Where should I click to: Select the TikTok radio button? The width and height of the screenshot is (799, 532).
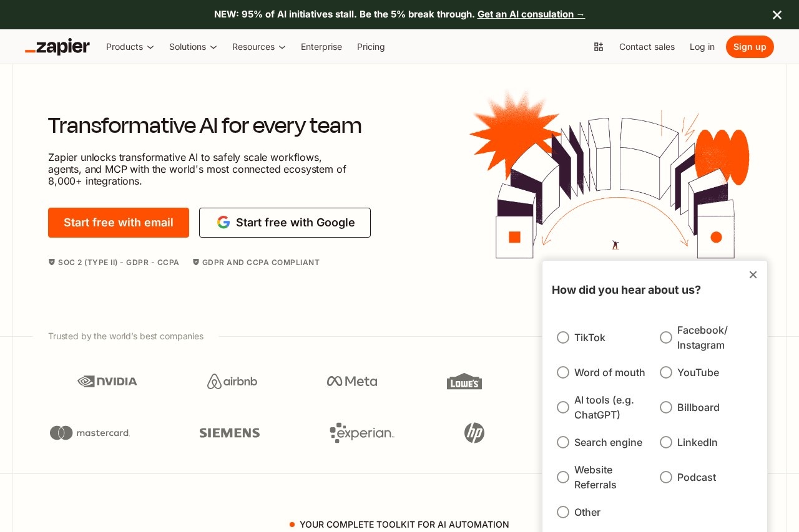[563, 337]
